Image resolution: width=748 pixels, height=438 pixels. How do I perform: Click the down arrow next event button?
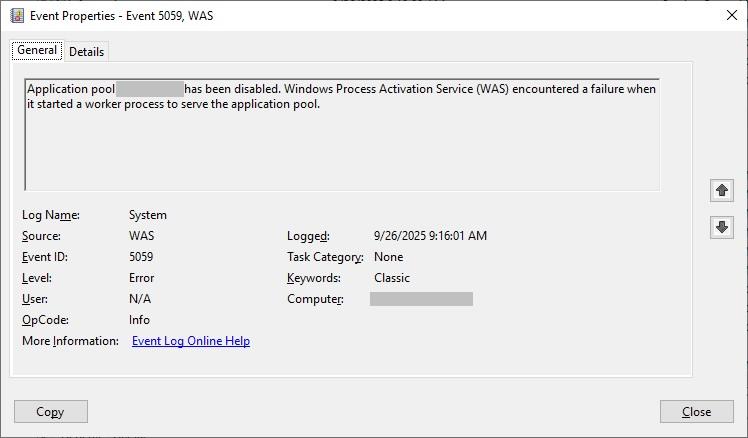pyautogui.click(x=721, y=228)
